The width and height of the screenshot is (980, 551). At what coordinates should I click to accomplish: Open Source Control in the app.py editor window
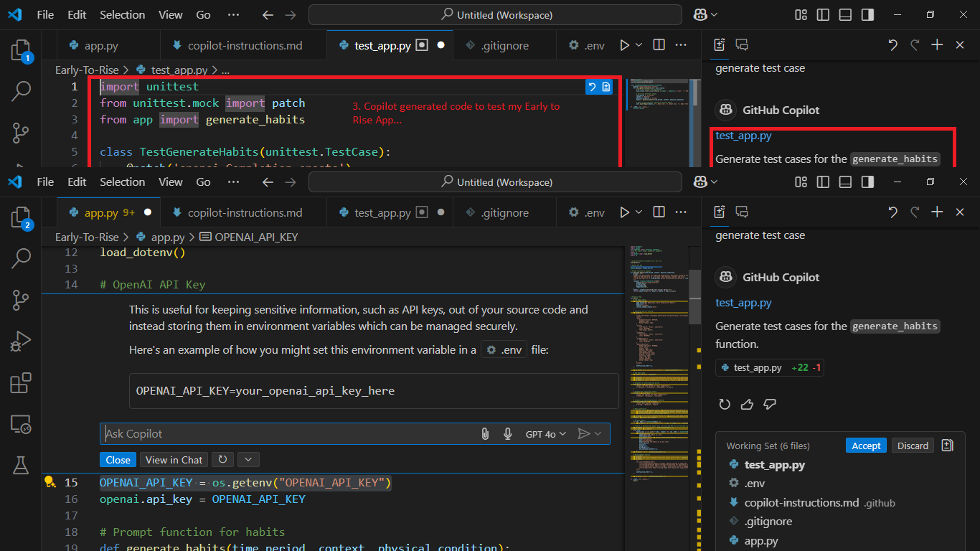pos(20,299)
